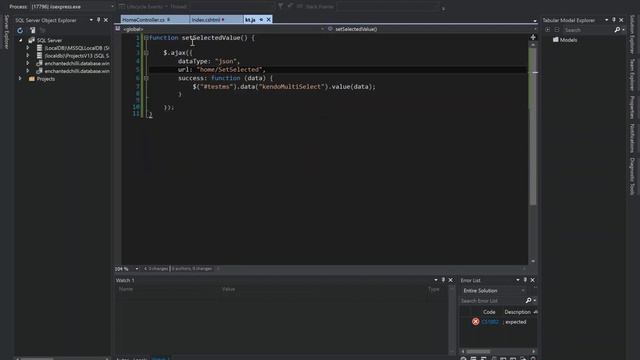This screenshot has width=640, height=360.
Task: Click Expand All in Tabular Model Explorer
Action: point(548,30)
